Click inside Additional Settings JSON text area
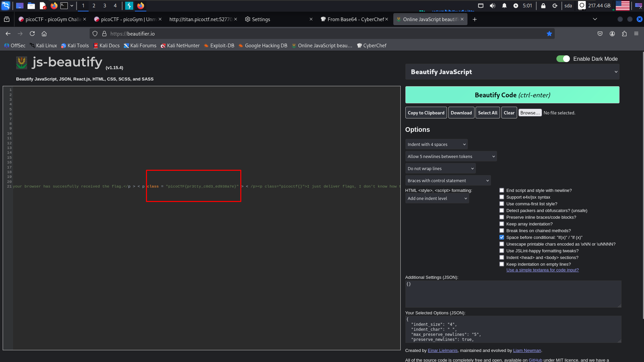This screenshot has width=644, height=362. coord(513,294)
